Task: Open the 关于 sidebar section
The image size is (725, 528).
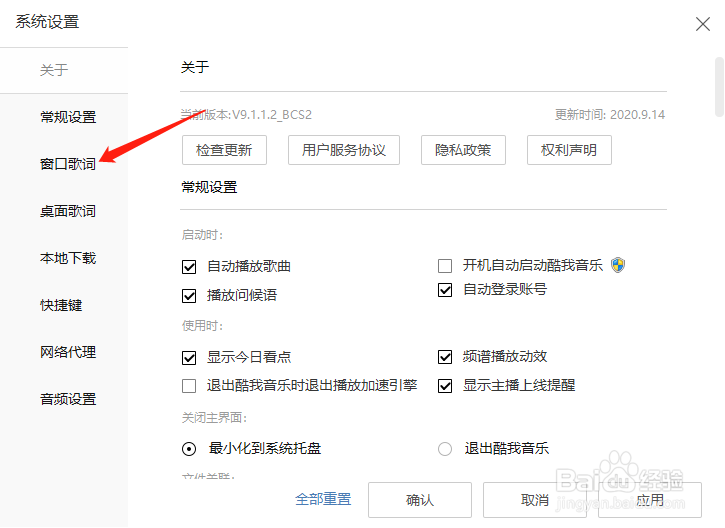Action: coord(54,70)
